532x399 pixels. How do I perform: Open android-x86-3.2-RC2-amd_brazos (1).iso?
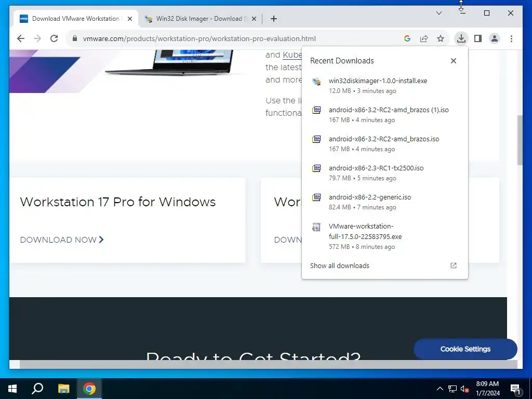(385, 115)
